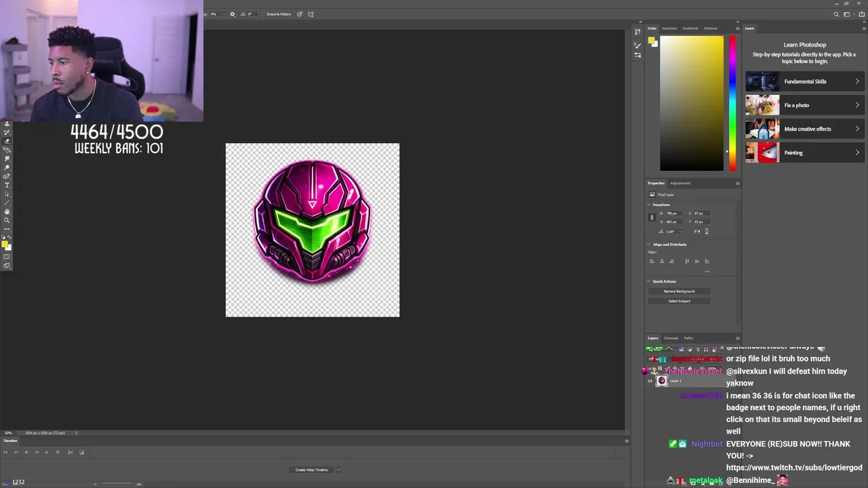Collapse the Align and Distribute section

(649, 244)
